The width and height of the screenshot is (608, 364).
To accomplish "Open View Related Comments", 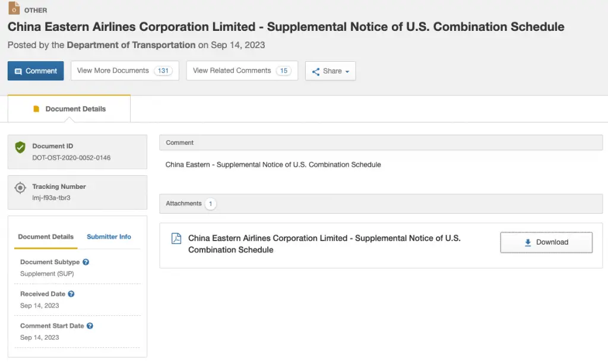I will (x=242, y=71).
